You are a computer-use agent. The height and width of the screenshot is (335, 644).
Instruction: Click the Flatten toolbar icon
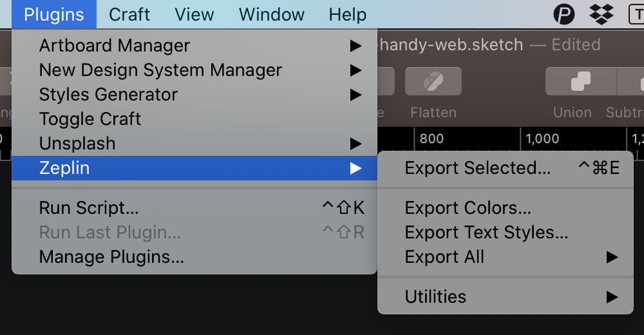coord(433,81)
